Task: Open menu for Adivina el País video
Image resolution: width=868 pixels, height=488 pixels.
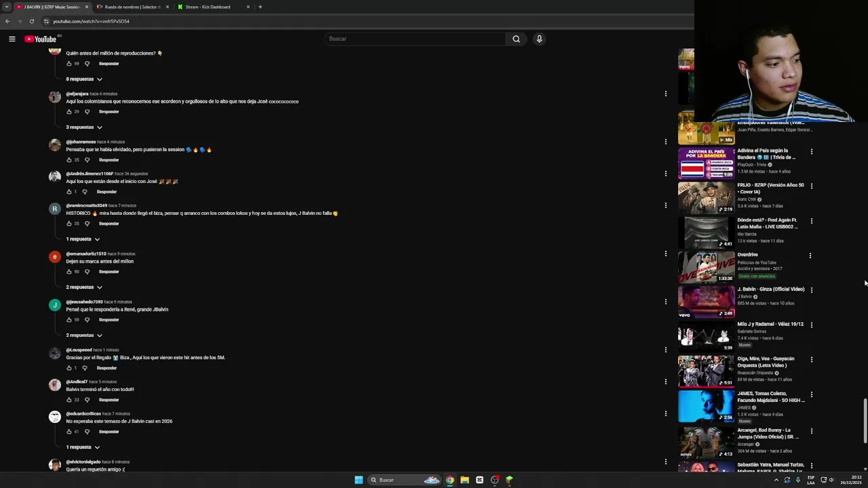Action: click(811, 151)
